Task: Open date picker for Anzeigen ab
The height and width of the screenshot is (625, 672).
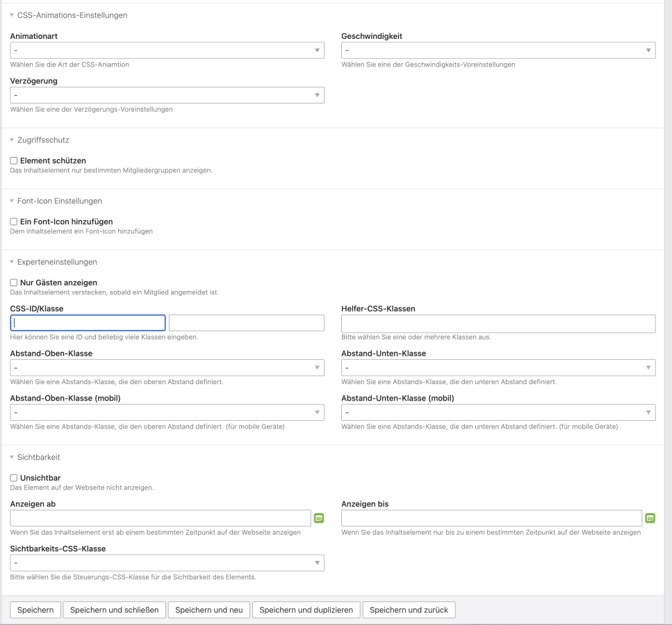Action: click(319, 518)
